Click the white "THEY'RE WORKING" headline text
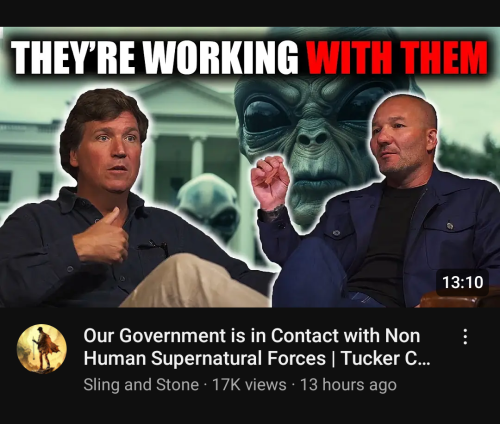This screenshot has width=500, height=424. coord(154,57)
